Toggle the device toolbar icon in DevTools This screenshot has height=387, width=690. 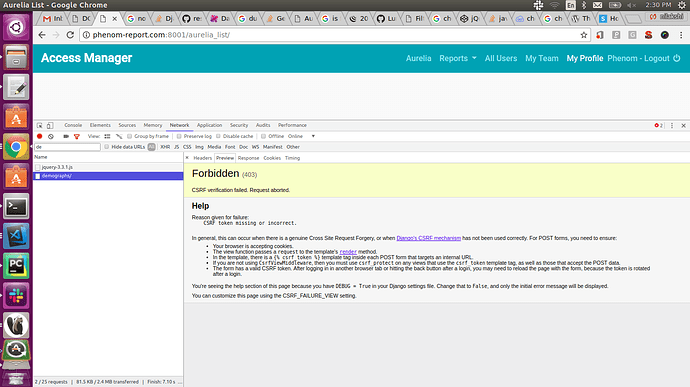[x=50, y=125]
